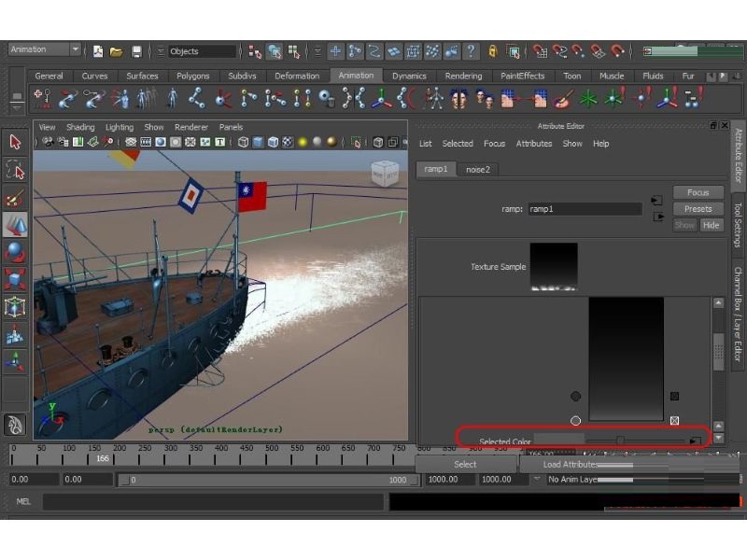Select the Universal Manipulator tool

tap(15, 307)
